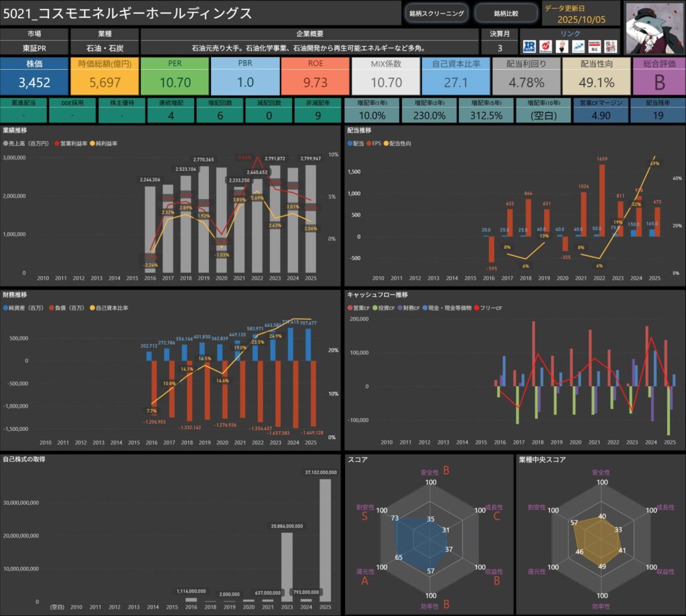This screenshot has height=616, width=686.
Task: Open the IR BANK link icon
Action: click(529, 46)
